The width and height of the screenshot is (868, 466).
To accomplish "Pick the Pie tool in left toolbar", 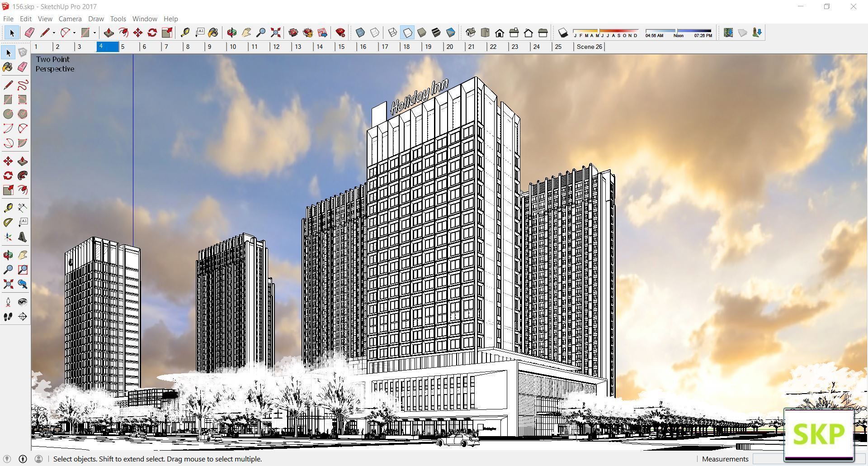I will tap(23, 143).
